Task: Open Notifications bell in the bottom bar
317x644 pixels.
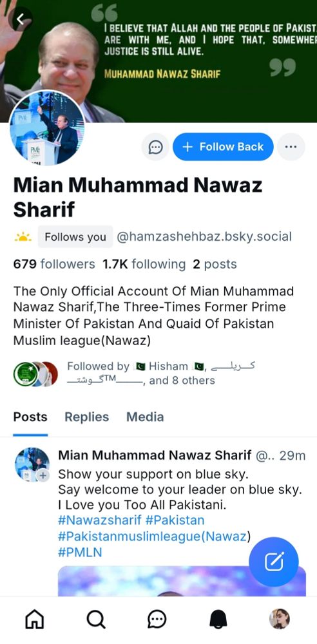Action: (218, 618)
